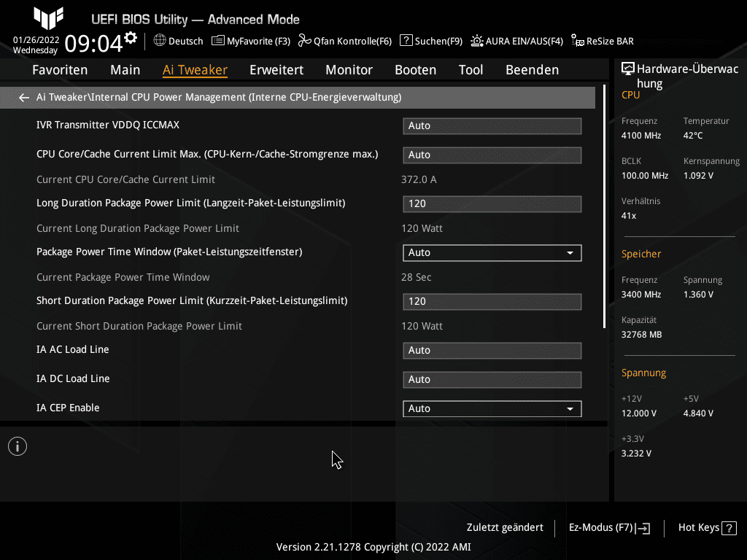Click Kernspannung 1.092 V value
747x560 pixels.
pyautogui.click(x=698, y=176)
